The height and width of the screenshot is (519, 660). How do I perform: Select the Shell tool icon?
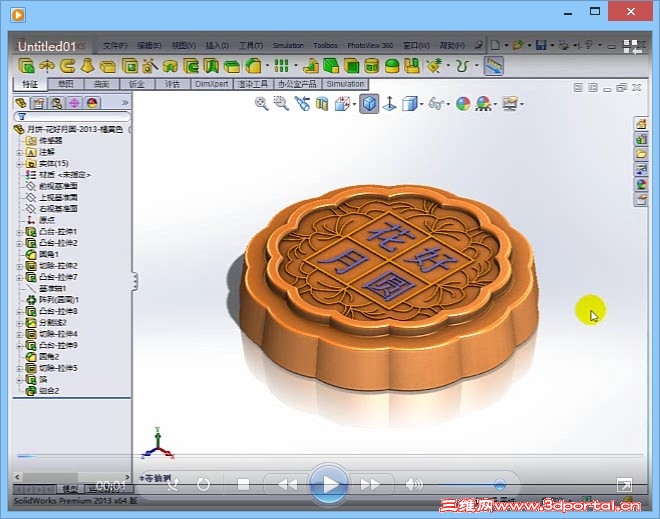[x=351, y=66]
